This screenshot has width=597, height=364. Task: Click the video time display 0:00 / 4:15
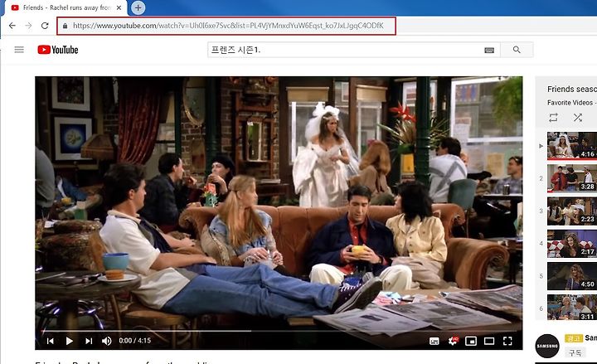135,341
